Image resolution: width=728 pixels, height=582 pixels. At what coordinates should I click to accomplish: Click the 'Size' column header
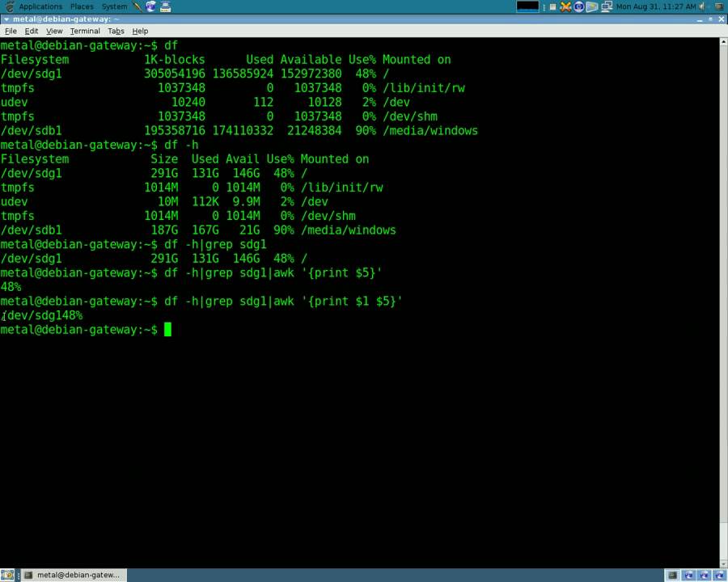point(164,159)
